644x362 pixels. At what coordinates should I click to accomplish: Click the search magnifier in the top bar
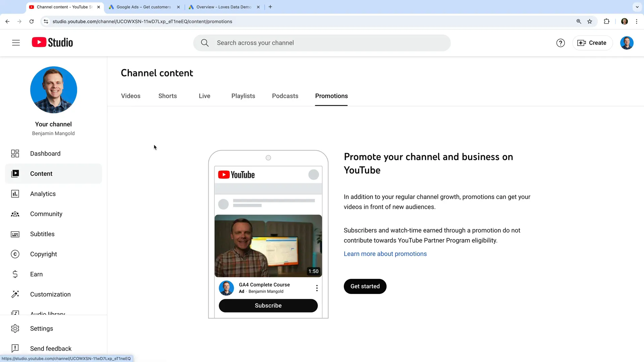point(205,43)
